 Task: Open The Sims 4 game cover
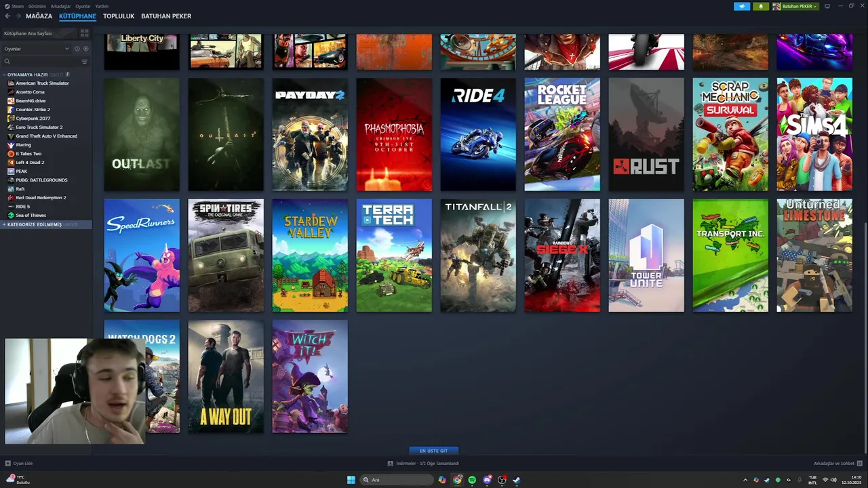[814, 134]
